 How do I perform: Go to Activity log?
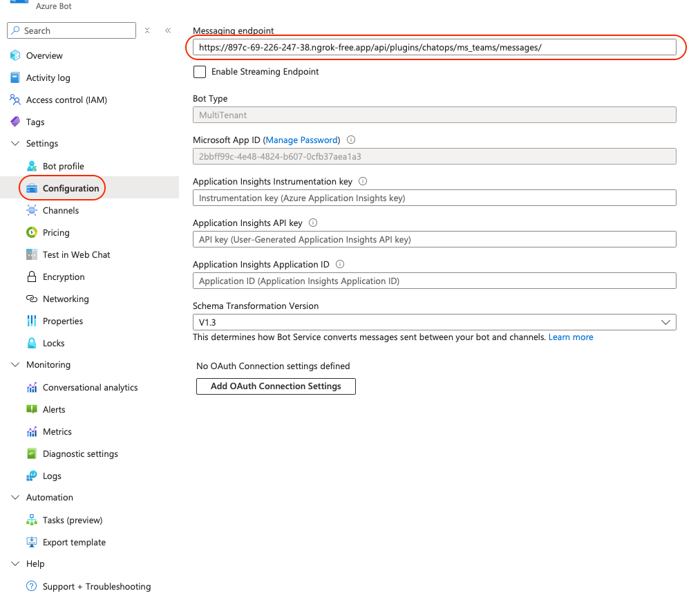(x=48, y=77)
